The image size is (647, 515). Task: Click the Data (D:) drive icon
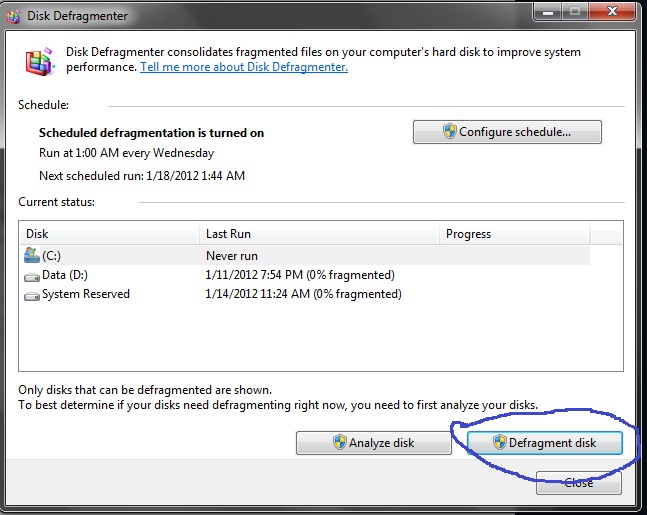click(32, 276)
